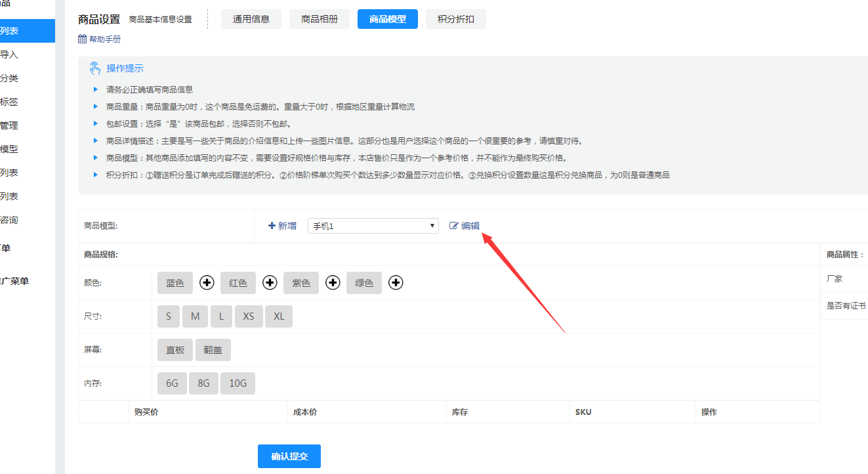Click the add icon following 绿色
868x474 pixels.
click(x=396, y=282)
